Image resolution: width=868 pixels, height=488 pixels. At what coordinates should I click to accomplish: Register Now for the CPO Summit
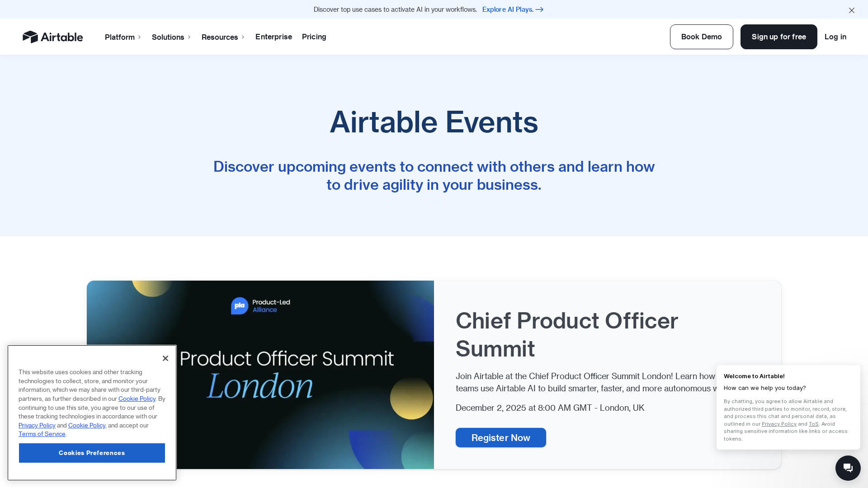pyautogui.click(x=500, y=437)
